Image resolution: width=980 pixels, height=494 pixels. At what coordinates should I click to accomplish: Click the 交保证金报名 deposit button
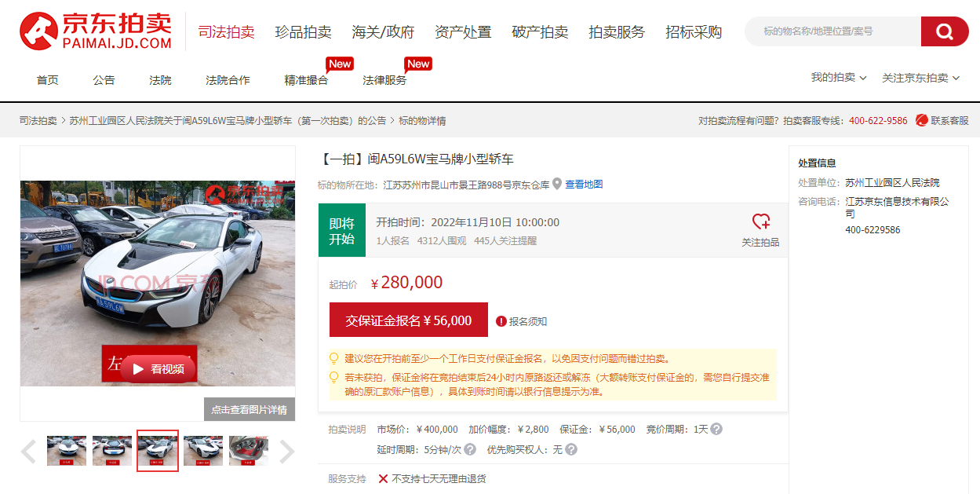pyautogui.click(x=408, y=320)
